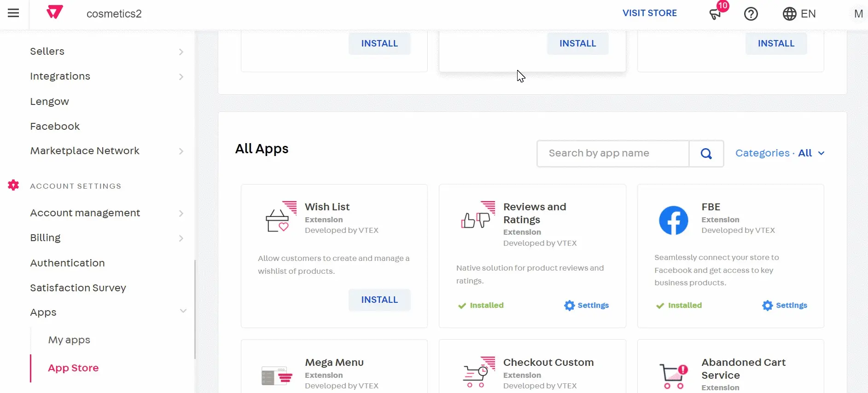Click the first top-row INSTALL button
This screenshot has height=393, width=868.
[x=379, y=43]
